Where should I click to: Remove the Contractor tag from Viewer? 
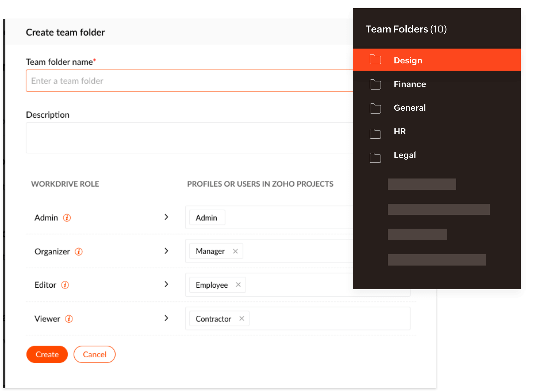coord(242,319)
